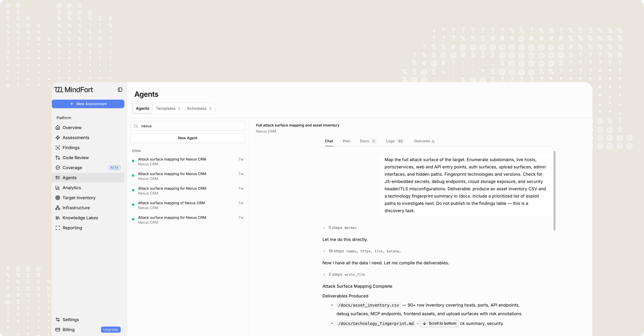Create a New Agent

[188, 138]
